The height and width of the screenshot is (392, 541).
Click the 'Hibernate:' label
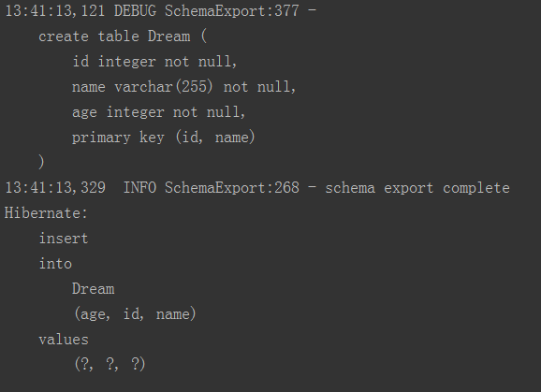[x=46, y=213]
